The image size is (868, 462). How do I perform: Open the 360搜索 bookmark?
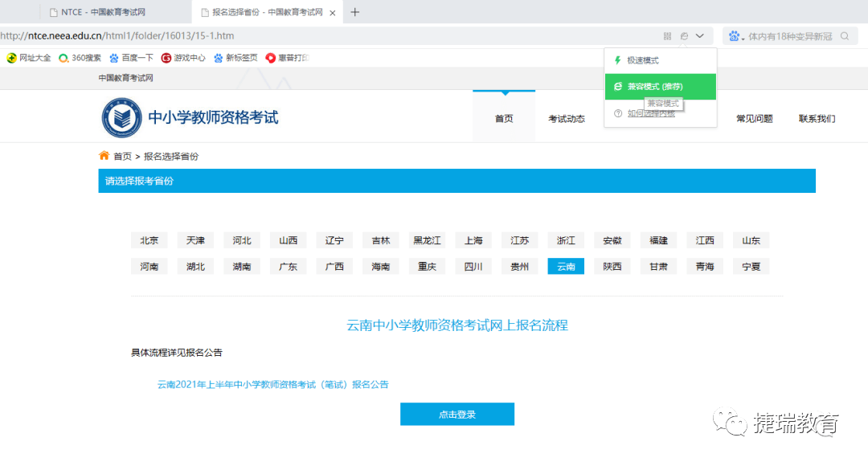pos(80,58)
